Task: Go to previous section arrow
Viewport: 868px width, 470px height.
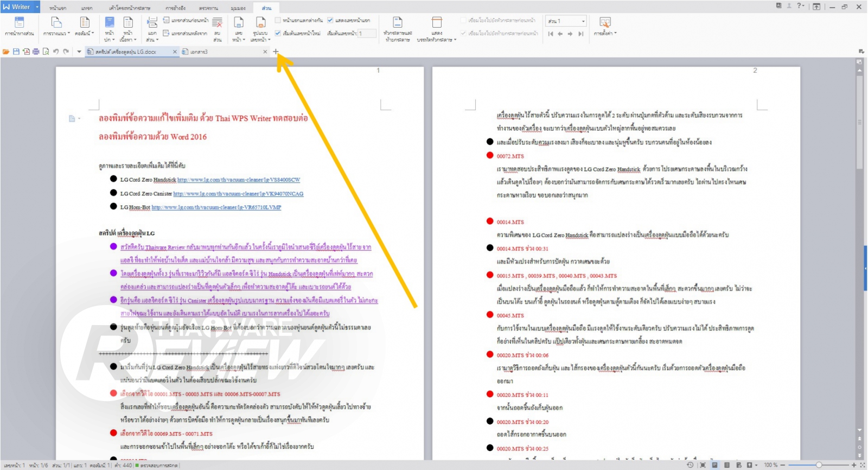Action: [x=560, y=34]
